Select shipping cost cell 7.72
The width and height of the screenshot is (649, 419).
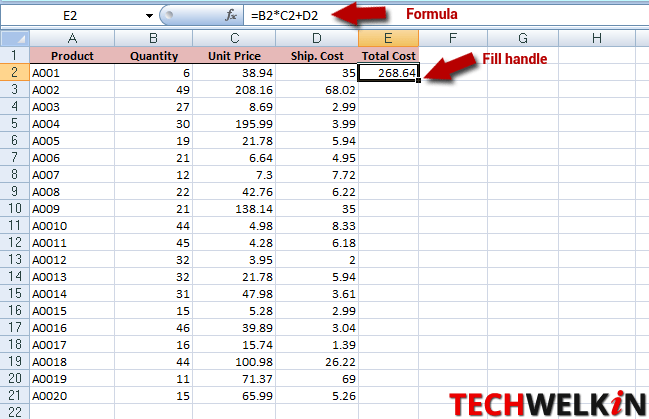coord(317,175)
